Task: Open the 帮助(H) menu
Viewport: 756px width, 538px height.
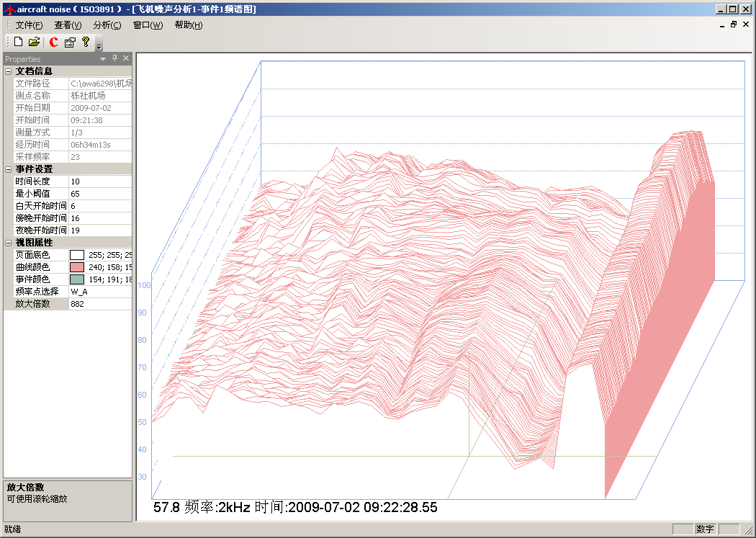Action: (x=188, y=25)
